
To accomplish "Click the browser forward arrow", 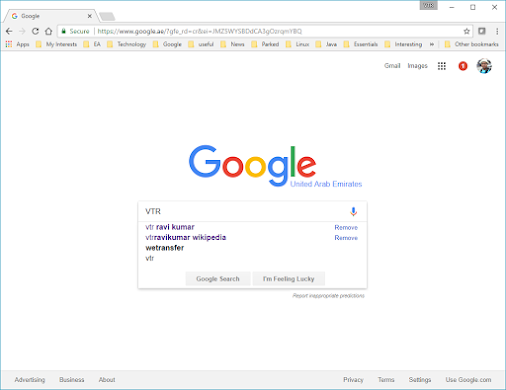I will [x=22, y=31].
